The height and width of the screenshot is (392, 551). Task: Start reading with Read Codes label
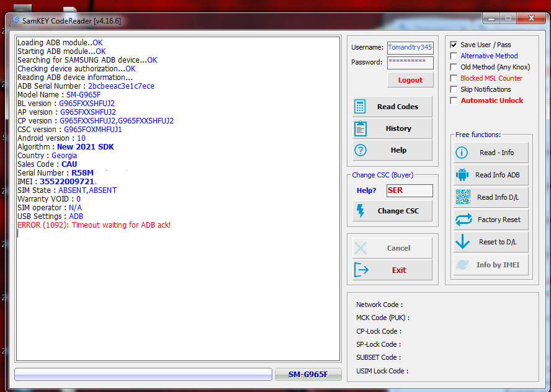coord(398,107)
